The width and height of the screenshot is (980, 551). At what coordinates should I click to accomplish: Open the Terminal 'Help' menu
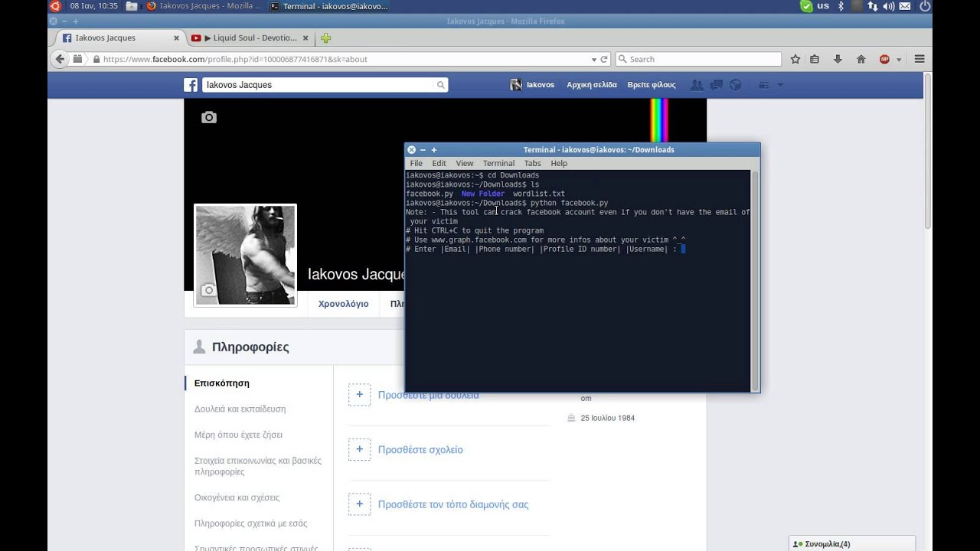559,163
